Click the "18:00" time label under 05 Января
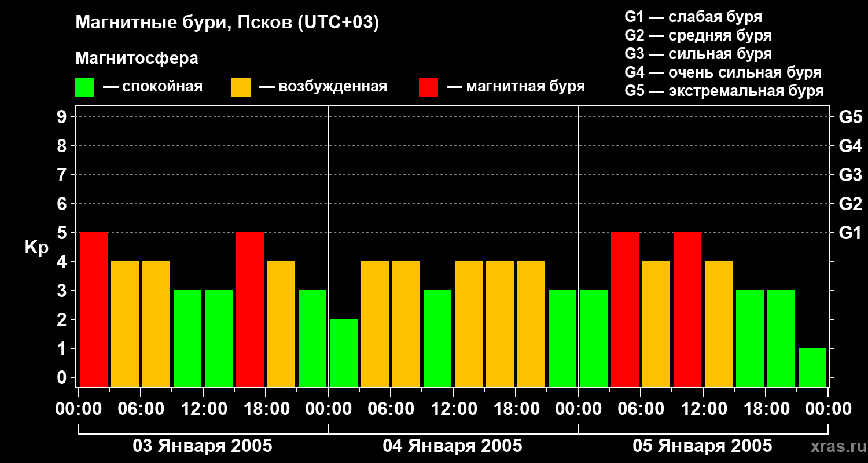This screenshot has width=868, height=463. click(766, 409)
